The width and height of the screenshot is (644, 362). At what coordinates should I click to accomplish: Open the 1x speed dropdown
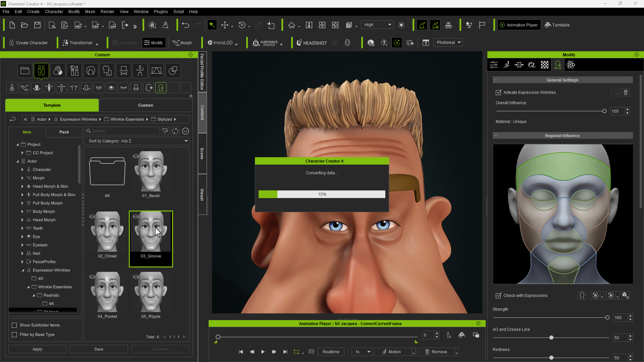(x=362, y=352)
